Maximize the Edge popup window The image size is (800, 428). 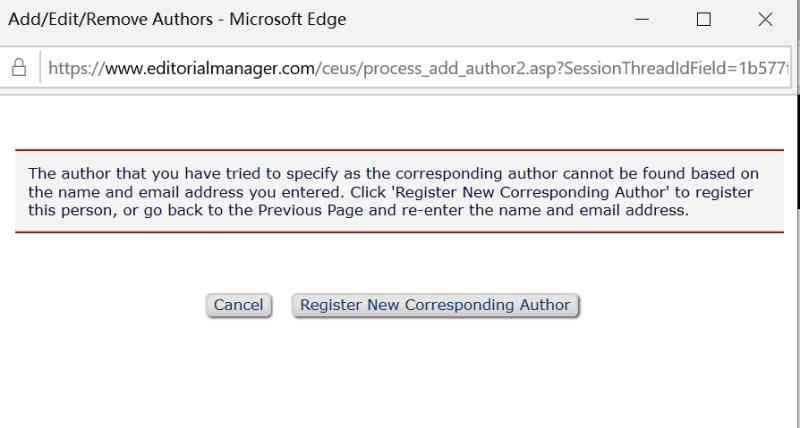click(x=703, y=20)
